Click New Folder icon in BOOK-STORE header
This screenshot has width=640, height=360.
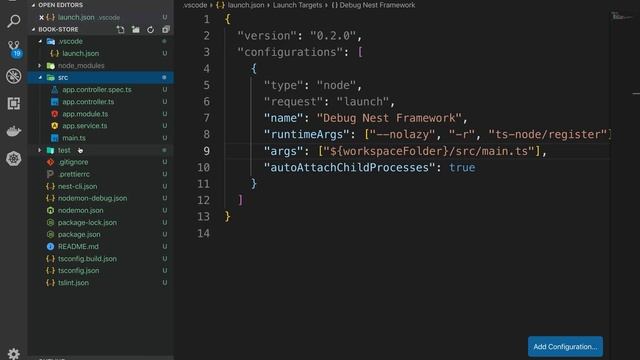[x=136, y=29]
